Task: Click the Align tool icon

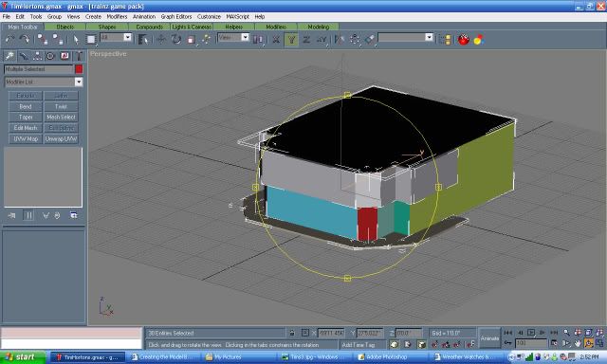Action: click(370, 39)
